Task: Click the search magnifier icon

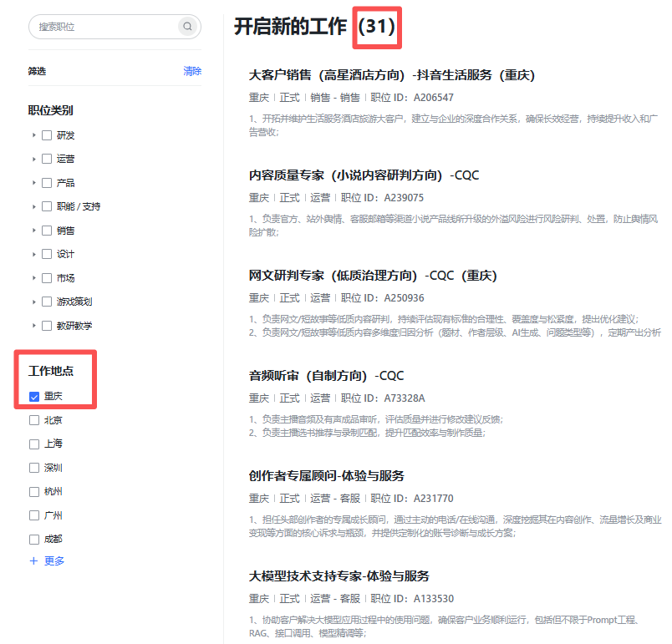Action: click(x=187, y=27)
